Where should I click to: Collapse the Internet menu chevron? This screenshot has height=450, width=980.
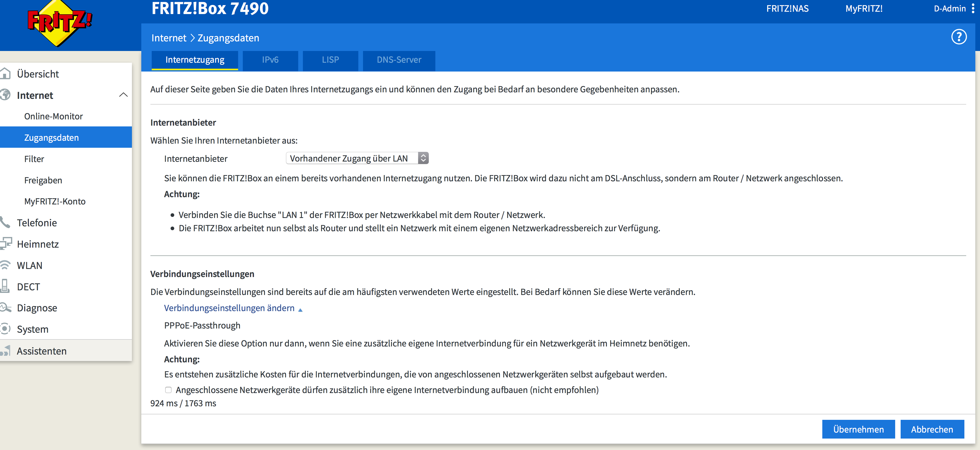123,95
